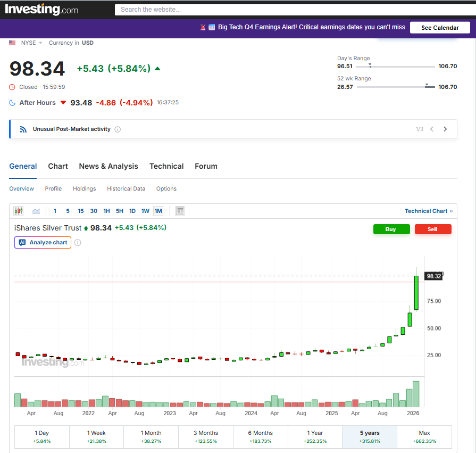Switch to the General tab
The width and height of the screenshot is (476, 453).
(23, 166)
